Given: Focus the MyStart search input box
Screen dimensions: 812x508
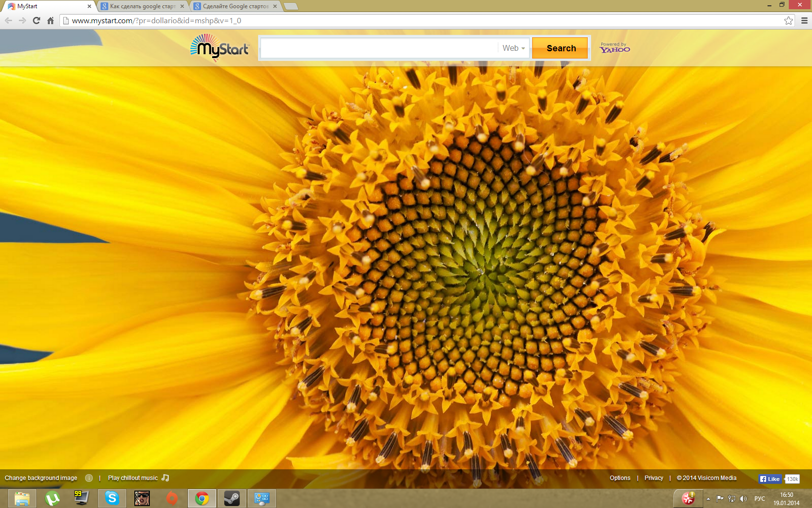Looking at the screenshot, I should pyautogui.click(x=379, y=48).
